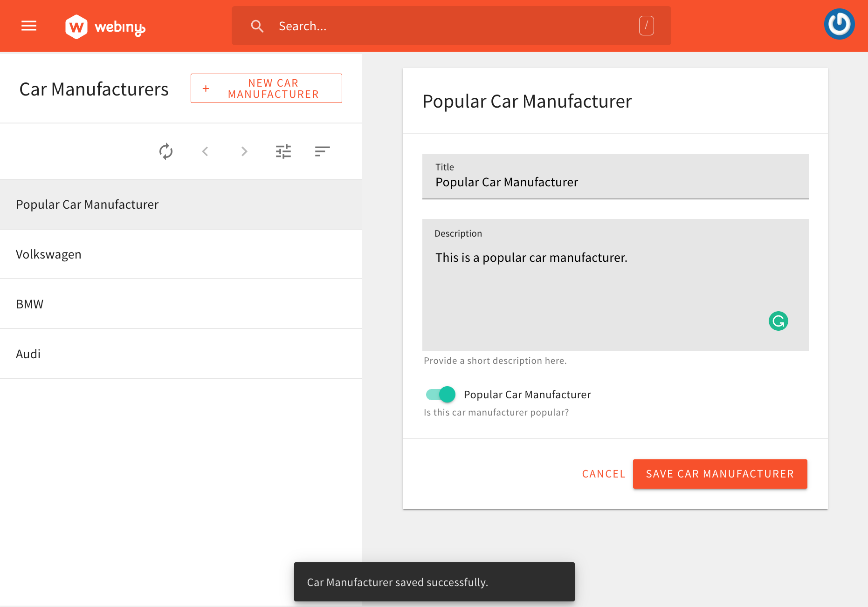
Task: Refresh the car manufacturers list
Action: point(166,151)
